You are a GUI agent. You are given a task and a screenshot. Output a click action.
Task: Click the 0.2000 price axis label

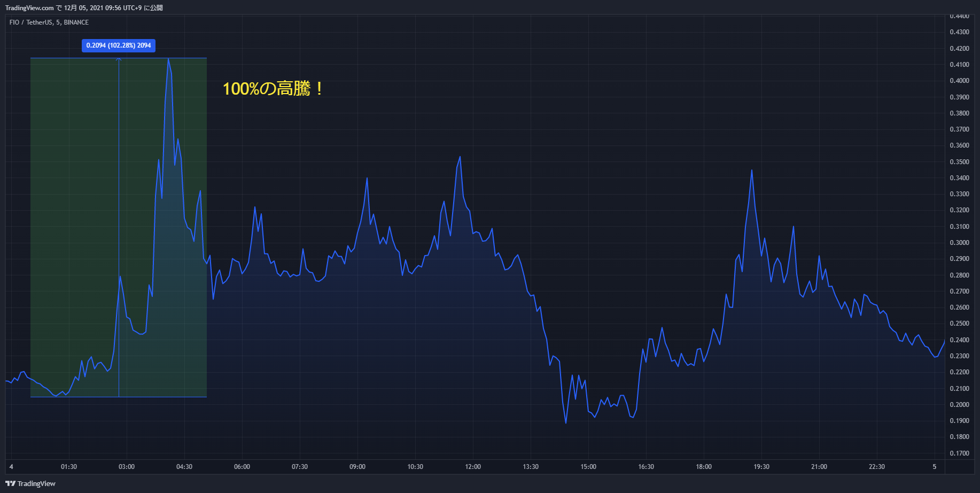(959, 405)
